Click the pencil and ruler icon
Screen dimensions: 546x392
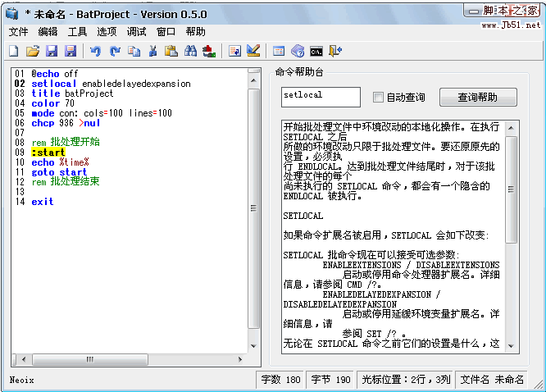pos(253,51)
